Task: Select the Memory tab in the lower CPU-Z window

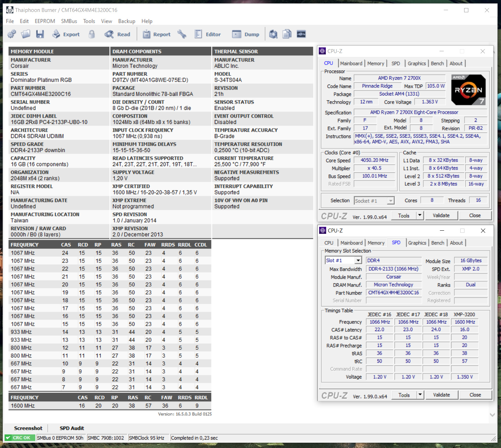Action: point(376,243)
